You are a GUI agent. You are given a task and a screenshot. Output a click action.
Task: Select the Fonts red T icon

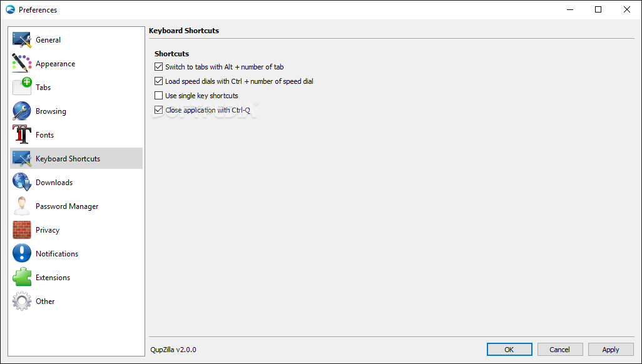pyautogui.click(x=22, y=134)
